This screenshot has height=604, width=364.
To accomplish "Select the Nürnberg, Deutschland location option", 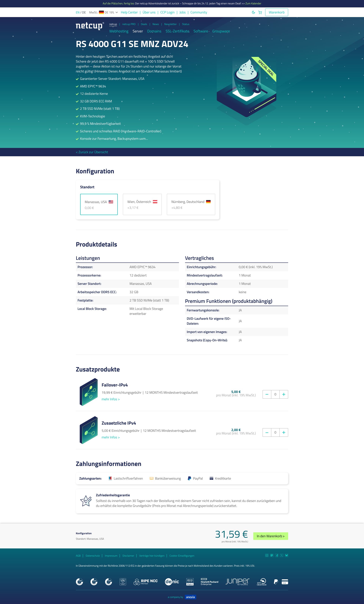I will tap(191, 204).
